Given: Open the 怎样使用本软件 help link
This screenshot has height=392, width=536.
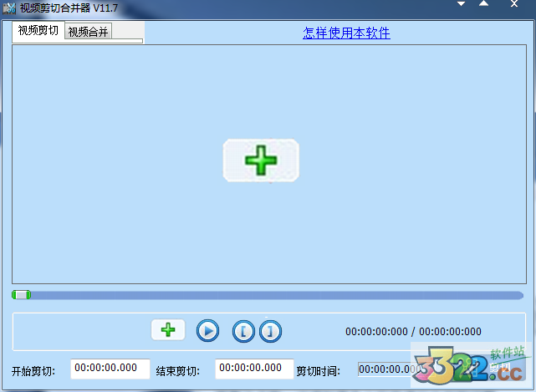Looking at the screenshot, I should [x=346, y=33].
